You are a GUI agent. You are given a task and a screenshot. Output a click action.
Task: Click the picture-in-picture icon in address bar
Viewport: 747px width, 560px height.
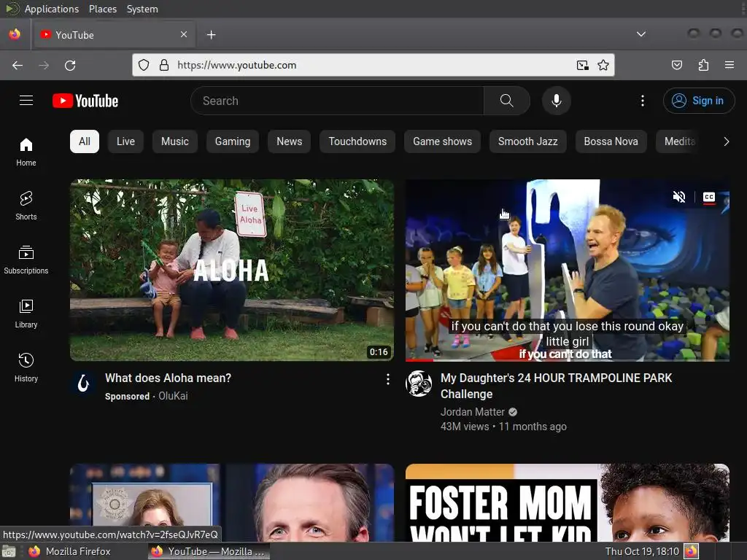pos(582,65)
